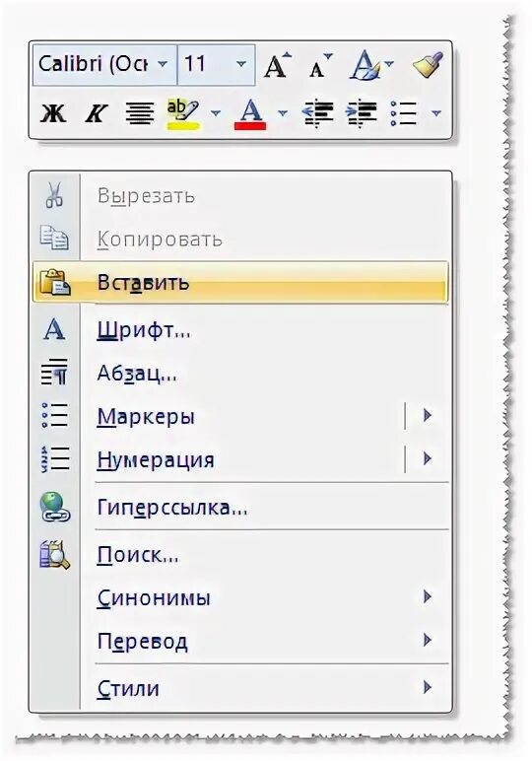Viewport: 532px width, 761px height.
Task: Open the font size 11 dropdown
Action: (x=241, y=64)
